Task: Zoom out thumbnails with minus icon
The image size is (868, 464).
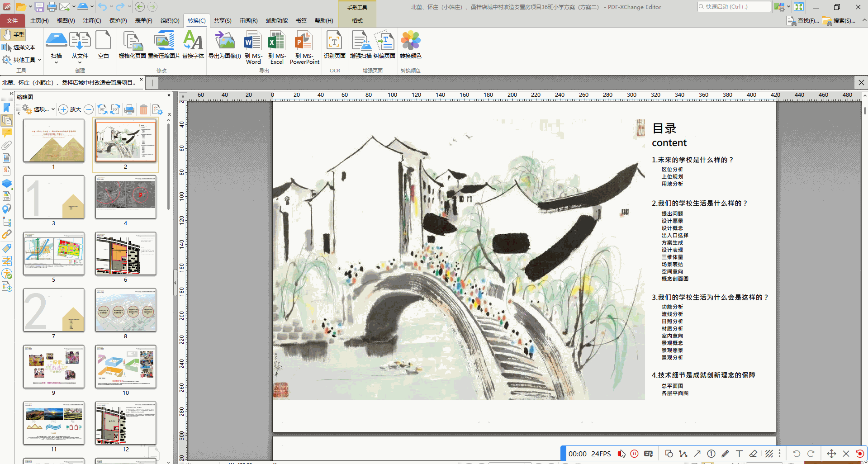Action: point(89,109)
